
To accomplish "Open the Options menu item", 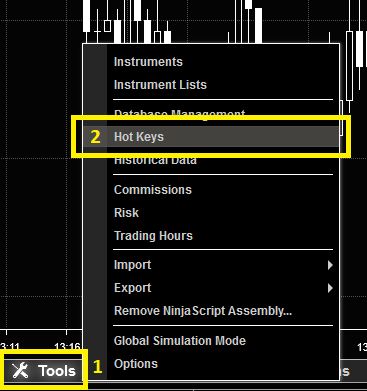I will pyautogui.click(x=211, y=364).
